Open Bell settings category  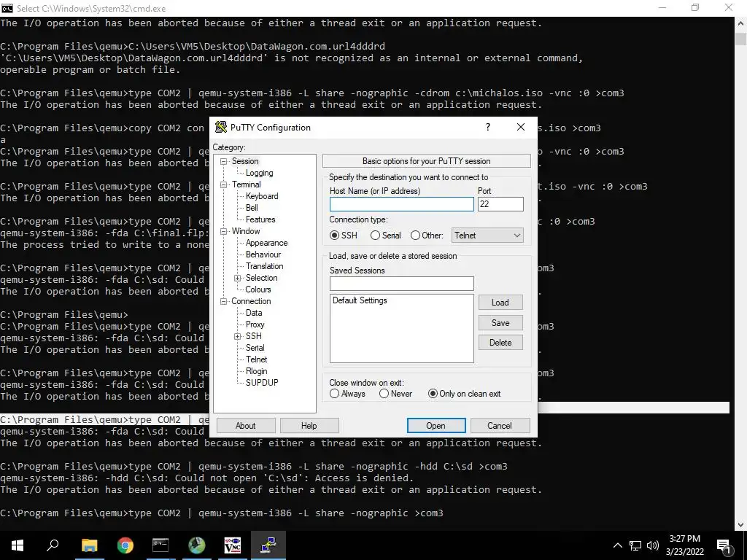[252, 208]
